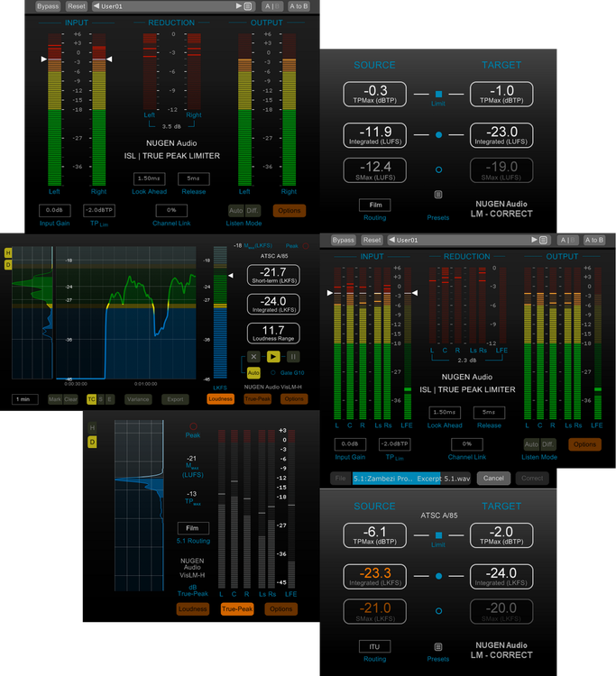
Task: Toggle H button in VisLM-H True-Peak view
Action: (x=92, y=427)
